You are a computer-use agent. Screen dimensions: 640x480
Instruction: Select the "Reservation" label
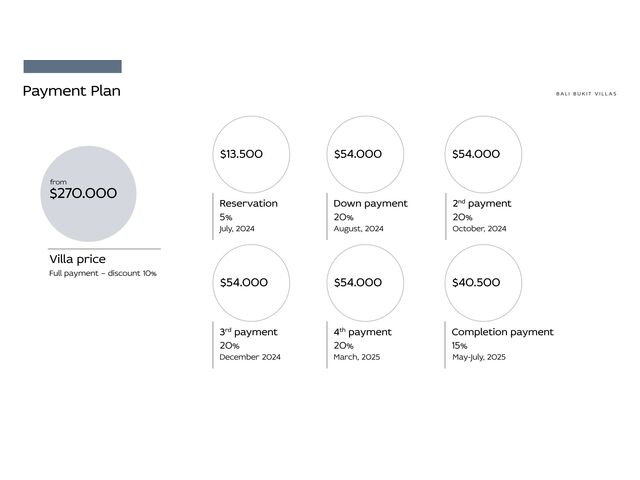point(248,203)
